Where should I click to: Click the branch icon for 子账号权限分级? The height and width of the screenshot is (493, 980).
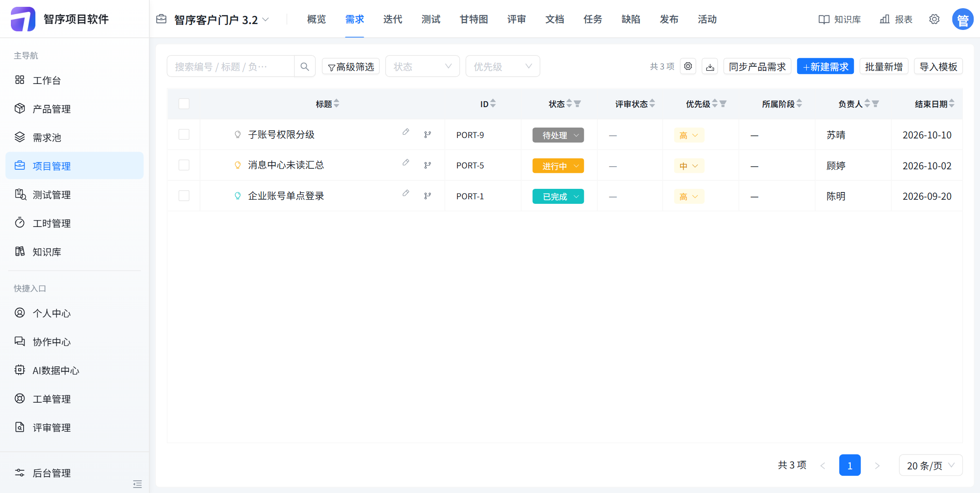[427, 134]
